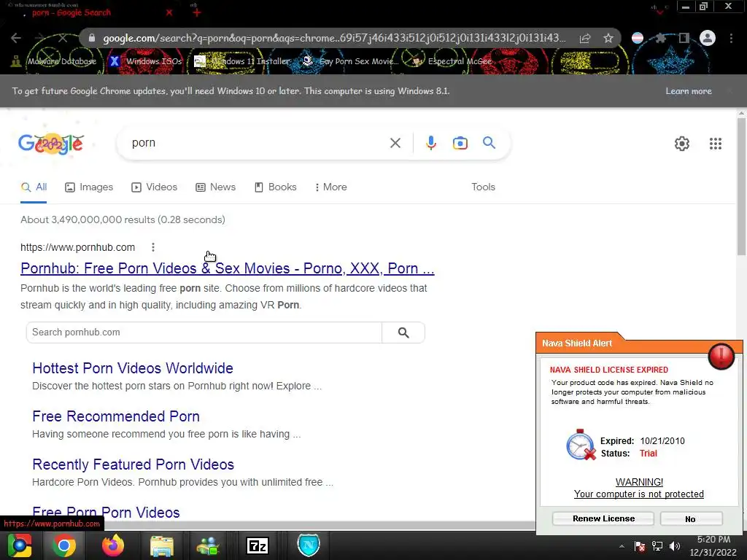
Task: Switch to the Books tab
Action: click(x=276, y=187)
